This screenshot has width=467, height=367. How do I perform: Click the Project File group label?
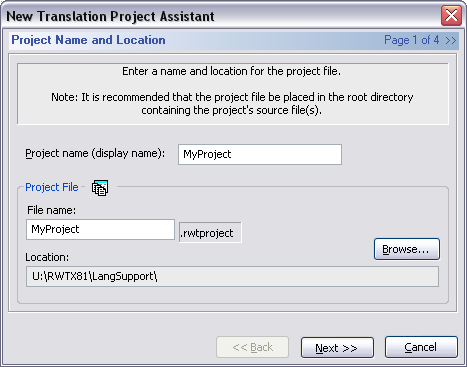52,187
